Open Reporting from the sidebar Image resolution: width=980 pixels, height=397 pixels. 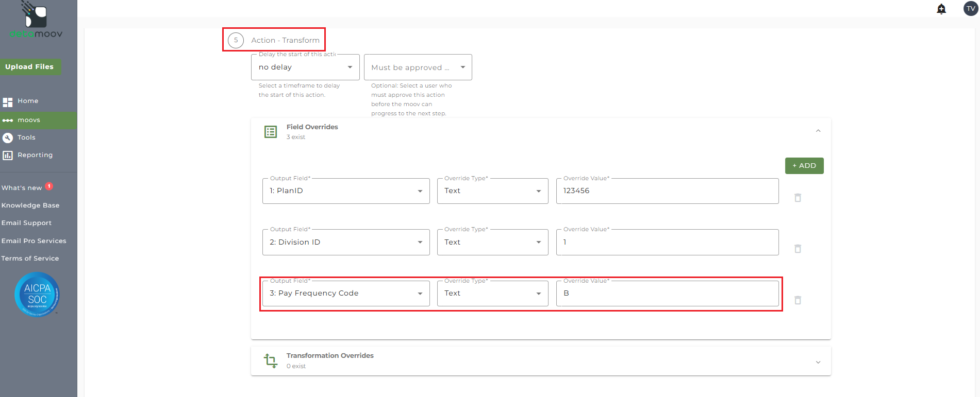tap(35, 155)
